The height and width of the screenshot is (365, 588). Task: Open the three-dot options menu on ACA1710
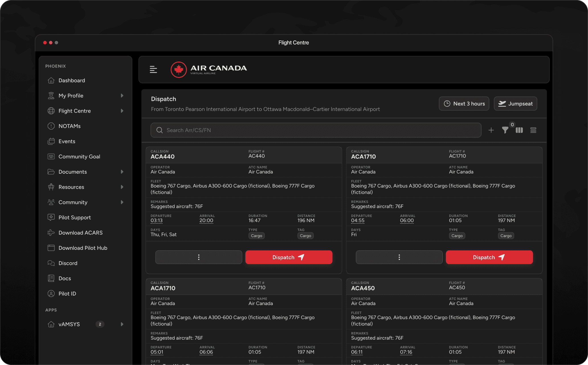(399, 257)
